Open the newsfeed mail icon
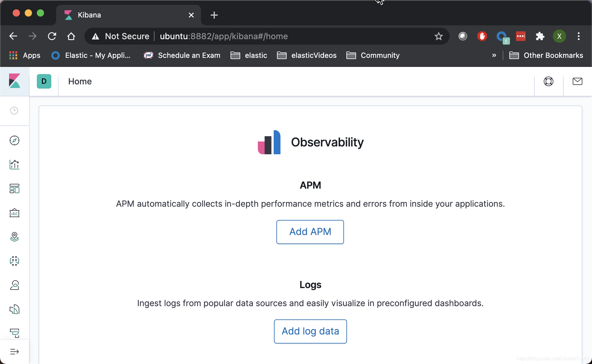Viewport: 592px width, 364px height. pos(577,81)
